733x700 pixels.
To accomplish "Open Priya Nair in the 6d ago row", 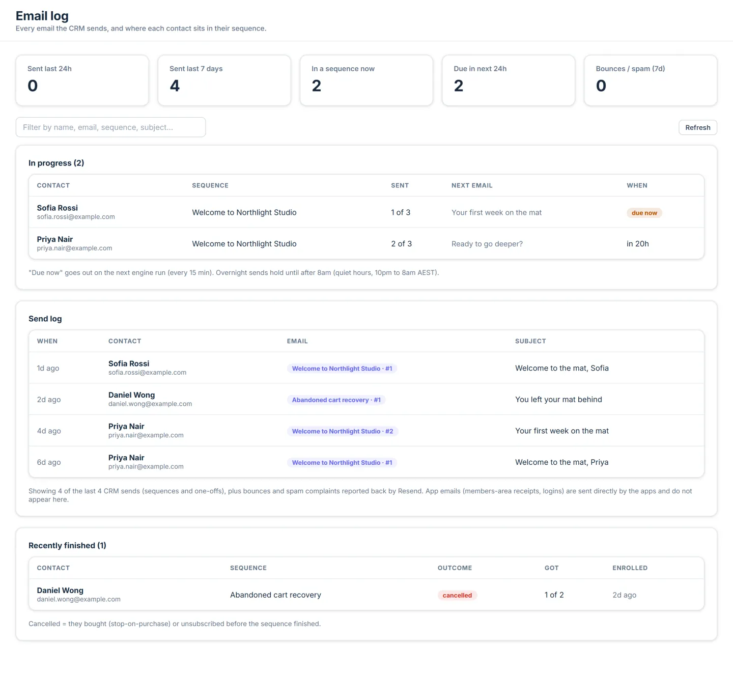I will click(x=126, y=458).
